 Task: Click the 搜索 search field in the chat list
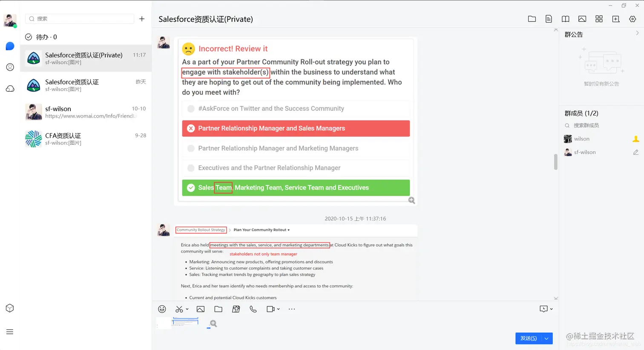point(80,19)
